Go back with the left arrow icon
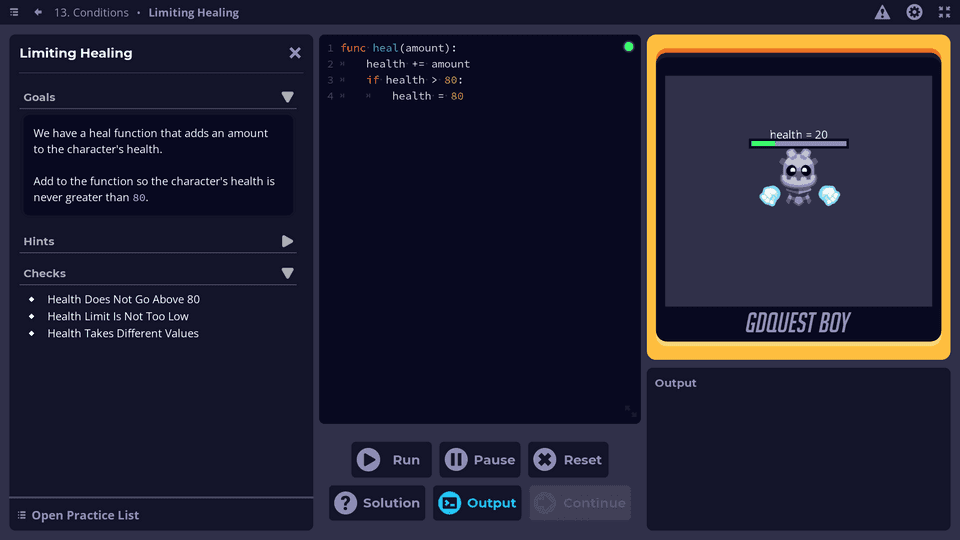 38,12
